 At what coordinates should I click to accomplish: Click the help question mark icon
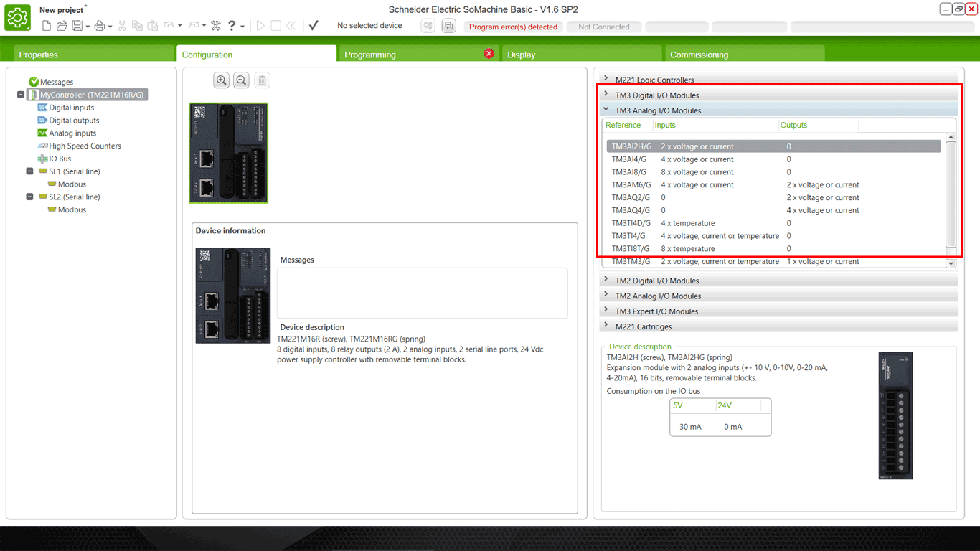coord(232,26)
